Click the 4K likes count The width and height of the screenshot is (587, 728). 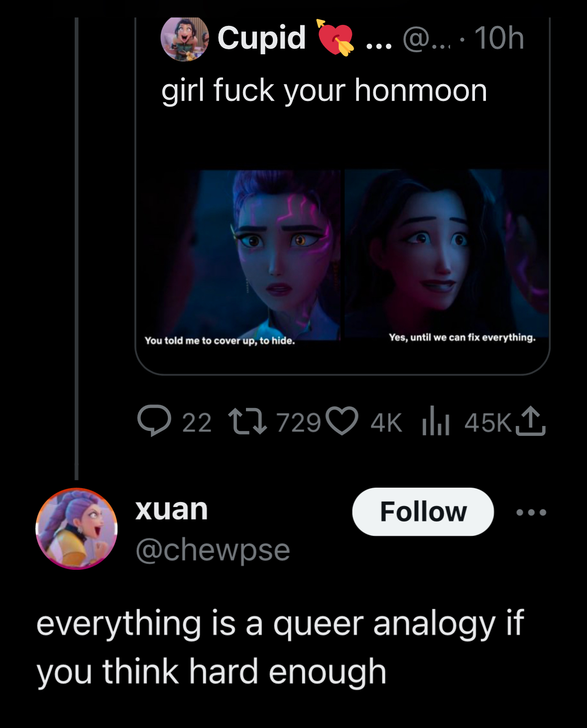coord(386,423)
